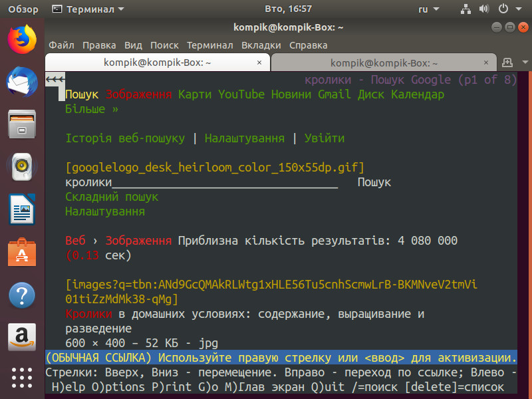
Task: Show applications grid
Action: click(22, 378)
